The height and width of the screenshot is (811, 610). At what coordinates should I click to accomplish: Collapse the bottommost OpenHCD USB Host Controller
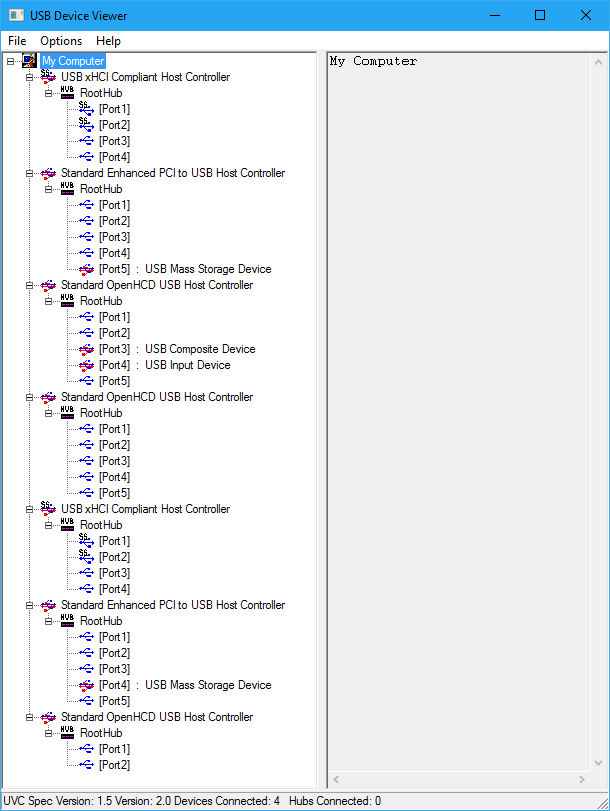coord(29,717)
